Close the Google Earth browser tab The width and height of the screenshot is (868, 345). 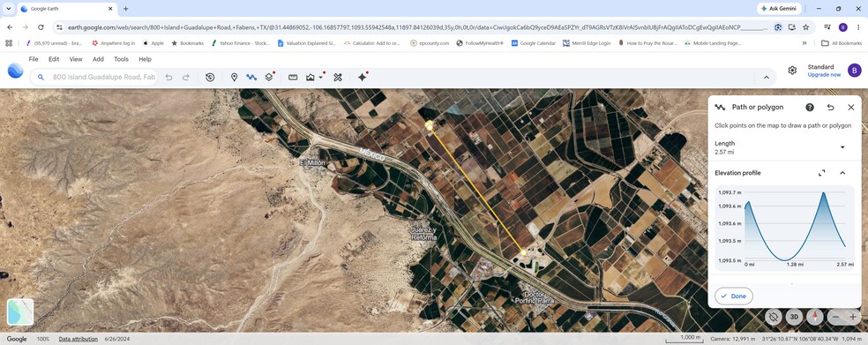click(x=110, y=9)
